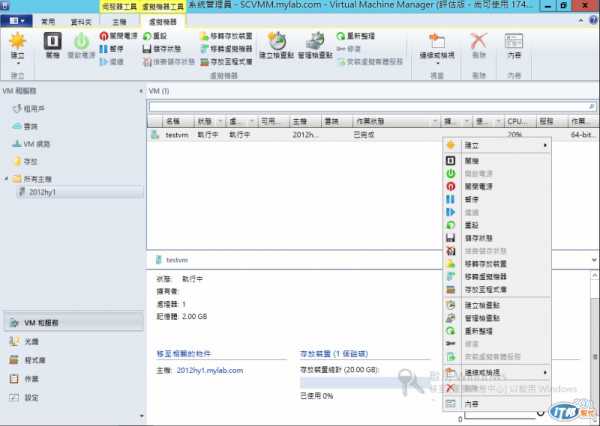
Task: Collapse the 所有主機 tree node
Action: [7, 179]
